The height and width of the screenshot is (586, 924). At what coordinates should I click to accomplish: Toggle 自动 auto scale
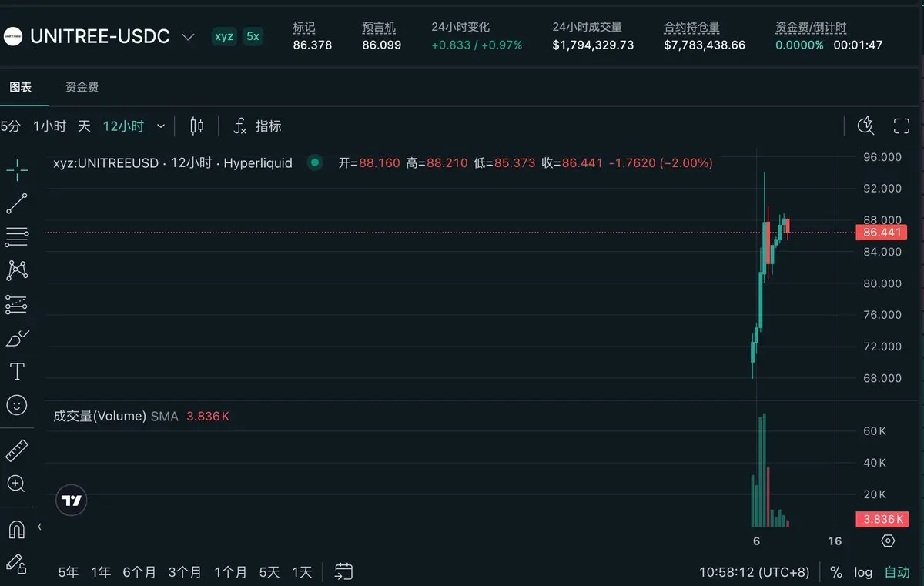pos(897,572)
